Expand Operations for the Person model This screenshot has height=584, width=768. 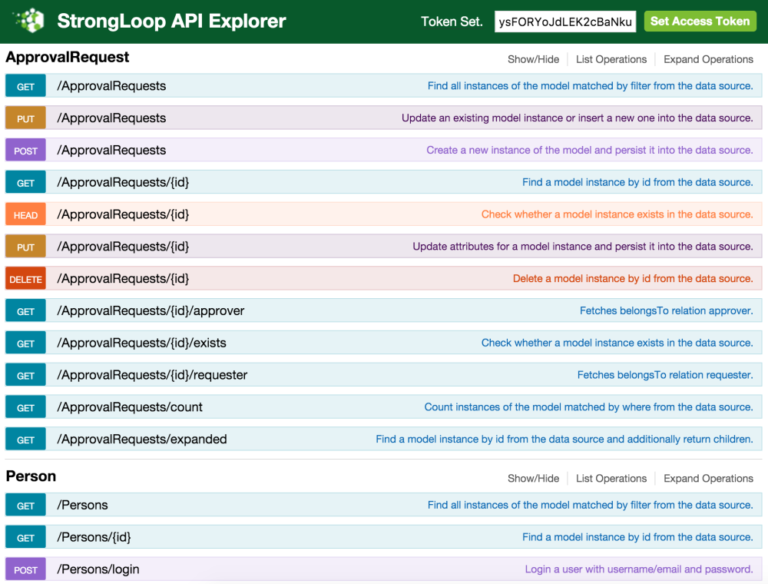coord(708,478)
